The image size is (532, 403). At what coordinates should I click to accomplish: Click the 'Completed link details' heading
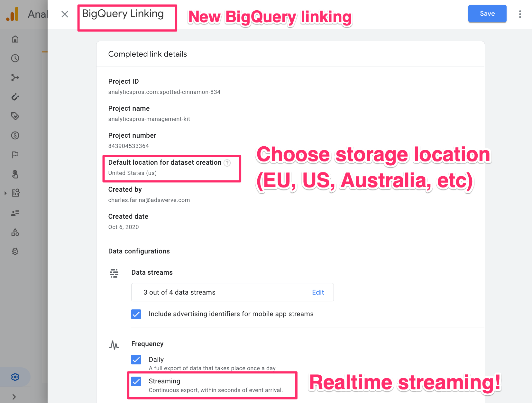(148, 54)
